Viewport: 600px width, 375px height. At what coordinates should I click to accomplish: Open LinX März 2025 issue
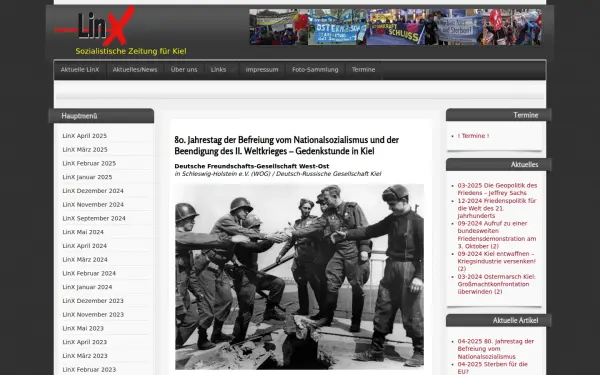[x=85, y=150]
